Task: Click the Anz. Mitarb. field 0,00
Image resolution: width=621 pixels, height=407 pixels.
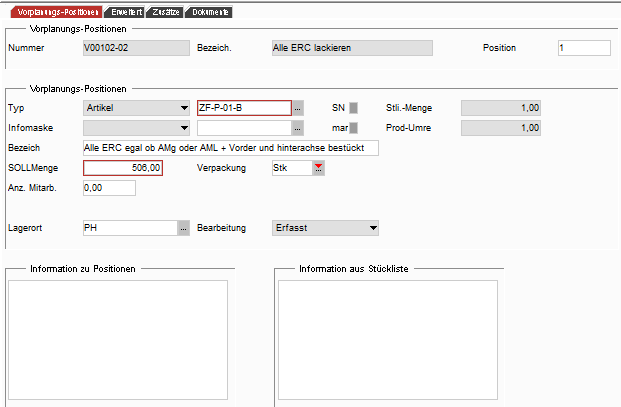Action: point(109,188)
